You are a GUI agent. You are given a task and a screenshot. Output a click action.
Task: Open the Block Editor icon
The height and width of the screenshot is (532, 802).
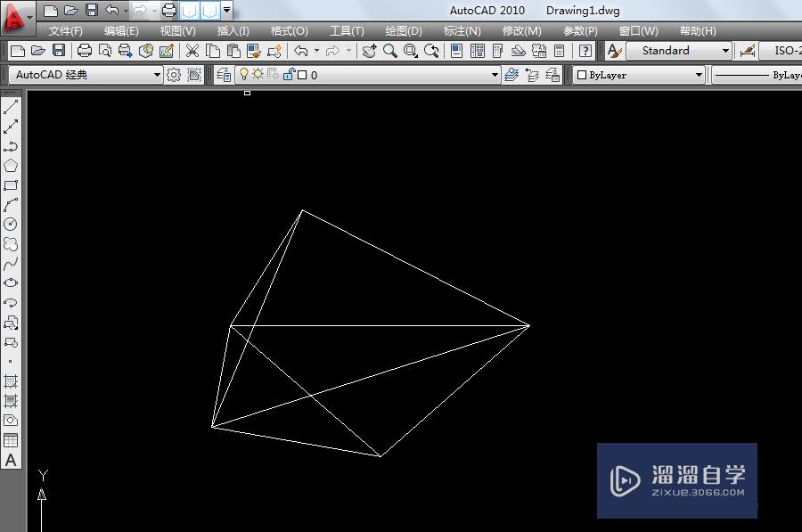pyautogui.click(x=274, y=51)
